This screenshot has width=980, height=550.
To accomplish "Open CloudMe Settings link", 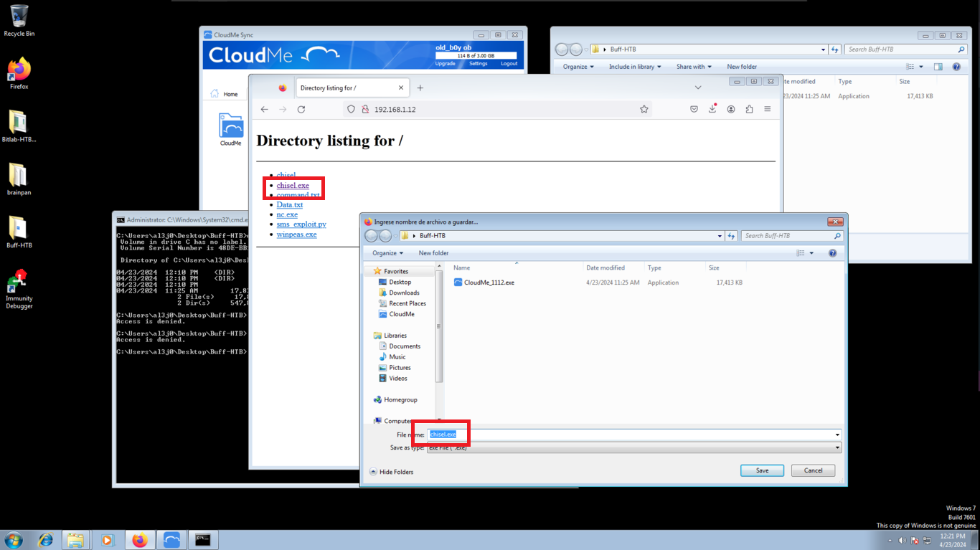I will point(478,64).
